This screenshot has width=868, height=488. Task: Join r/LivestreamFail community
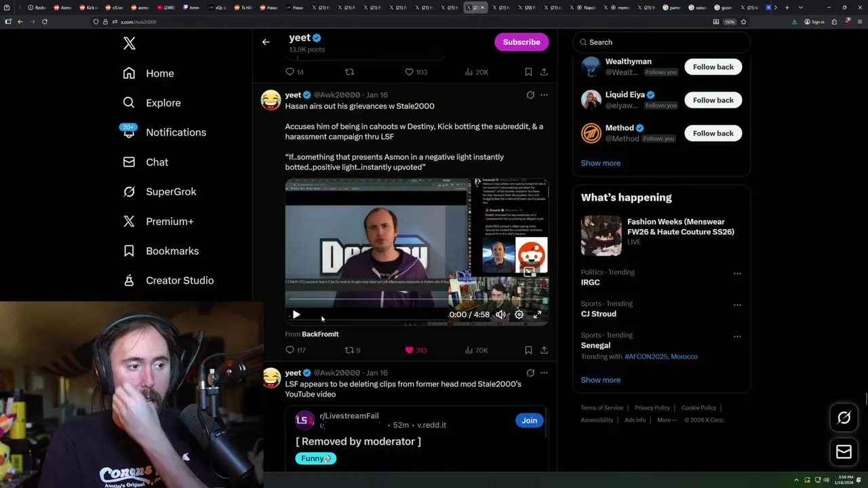pos(529,420)
